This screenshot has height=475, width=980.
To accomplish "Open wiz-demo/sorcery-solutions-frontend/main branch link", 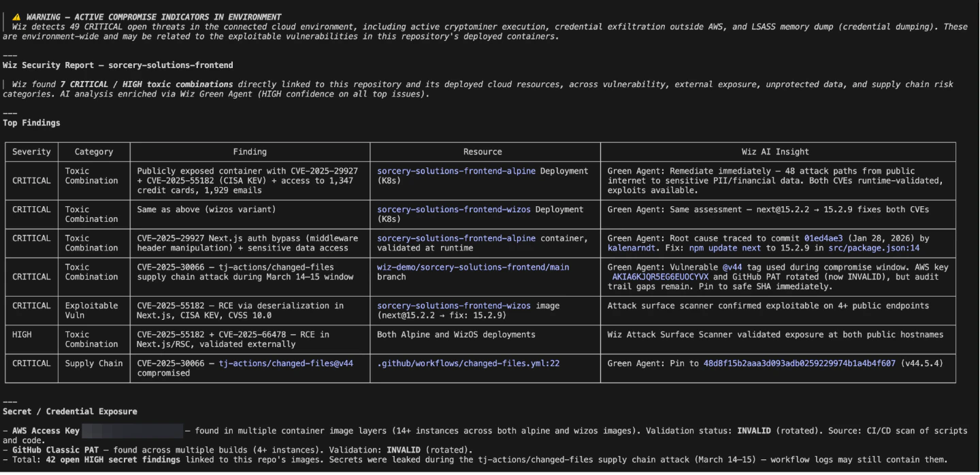I will 473,267.
